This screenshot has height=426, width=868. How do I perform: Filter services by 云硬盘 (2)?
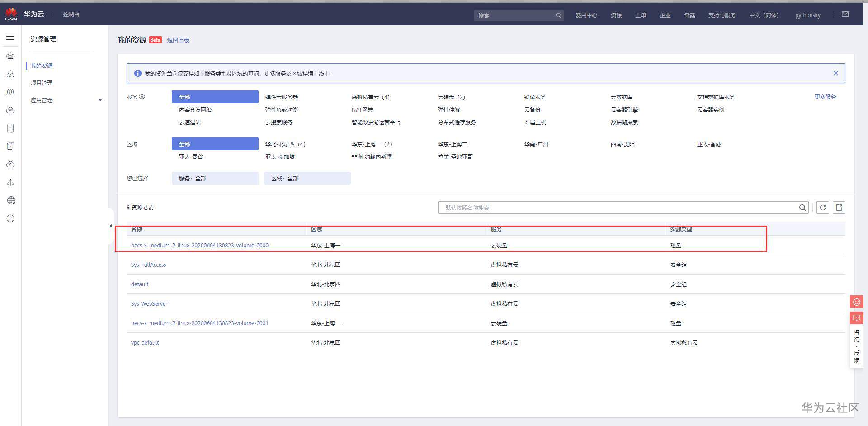452,97
